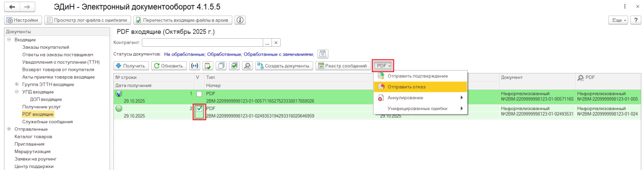The height and width of the screenshot is (170, 644).
Task: Open the Аннулирование submenu
Action: click(x=405, y=97)
